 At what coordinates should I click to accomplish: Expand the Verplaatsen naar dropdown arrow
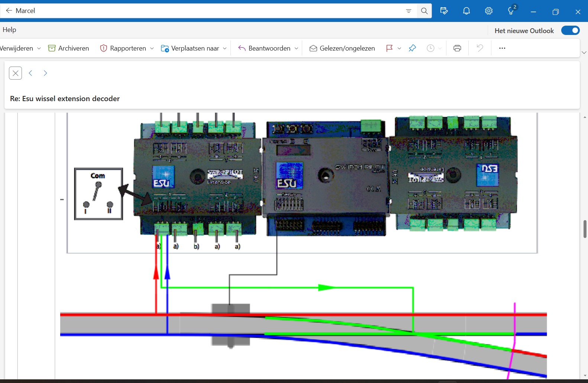[x=224, y=48]
